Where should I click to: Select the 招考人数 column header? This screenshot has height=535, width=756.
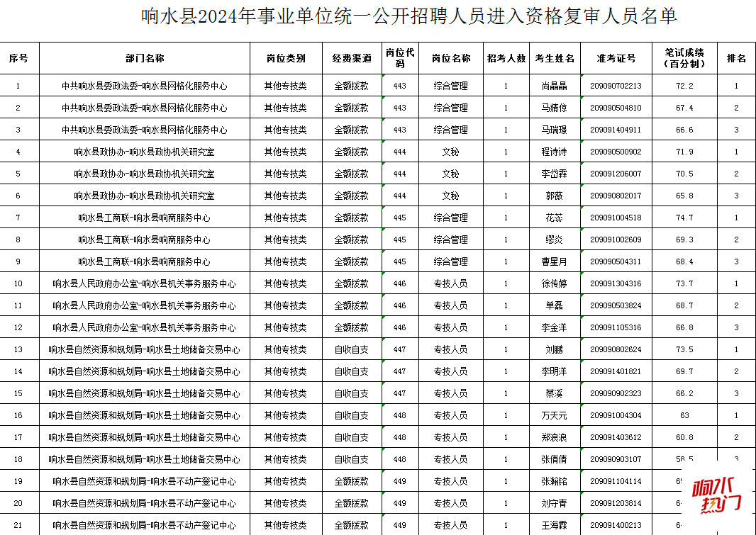tap(506, 58)
